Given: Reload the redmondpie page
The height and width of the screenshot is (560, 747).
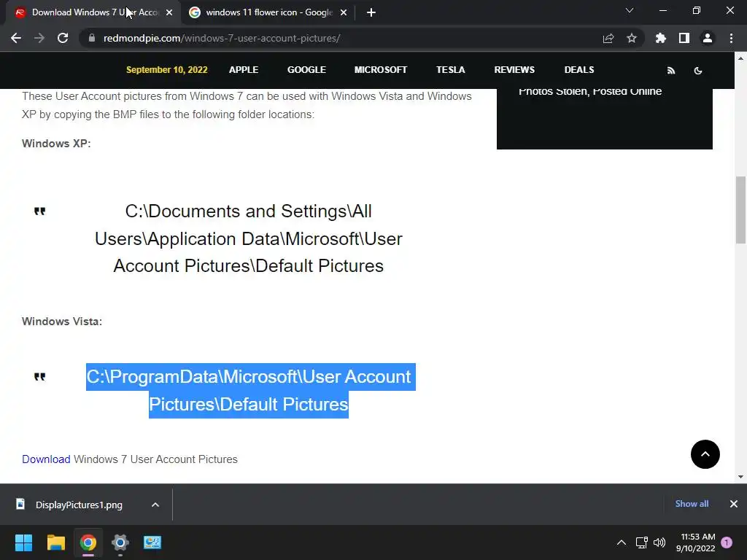Looking at the screenshot, I should 63,38.
